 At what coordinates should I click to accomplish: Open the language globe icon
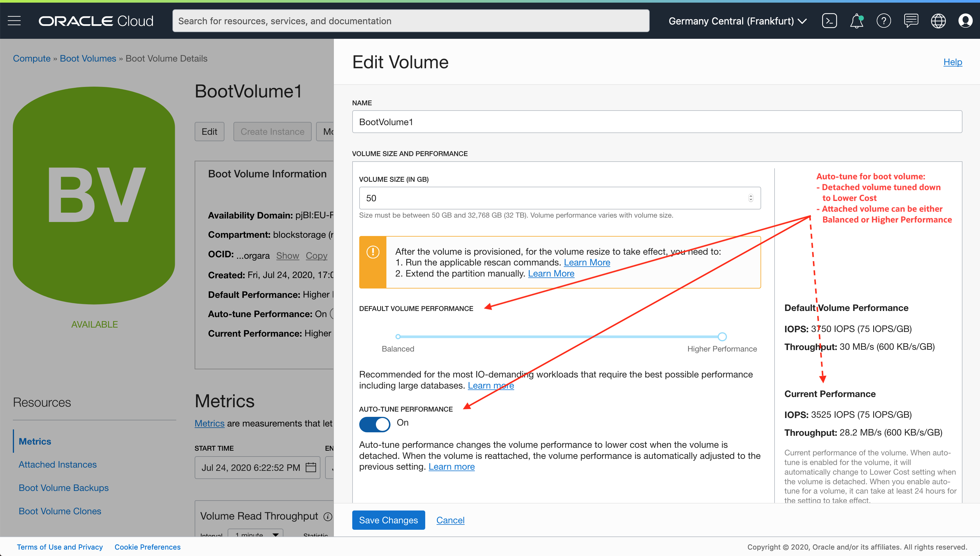938,21
